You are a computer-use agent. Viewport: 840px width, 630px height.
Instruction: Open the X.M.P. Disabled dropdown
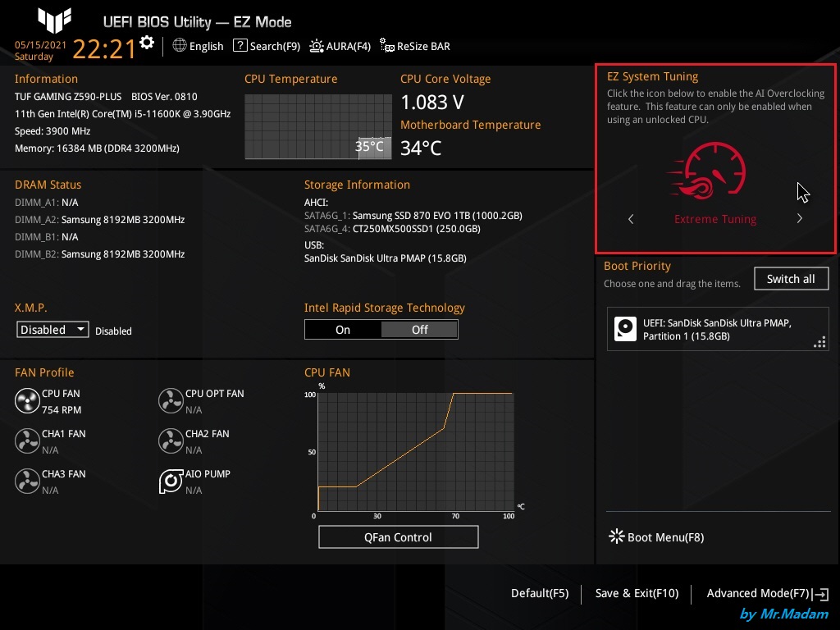(52, 330)
